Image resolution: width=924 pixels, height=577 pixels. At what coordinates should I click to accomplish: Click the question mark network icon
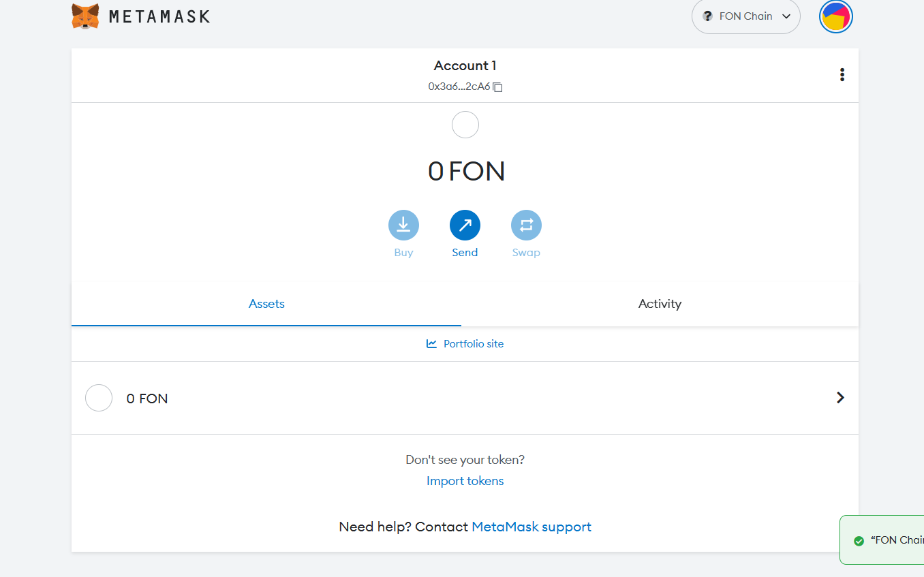707,16
